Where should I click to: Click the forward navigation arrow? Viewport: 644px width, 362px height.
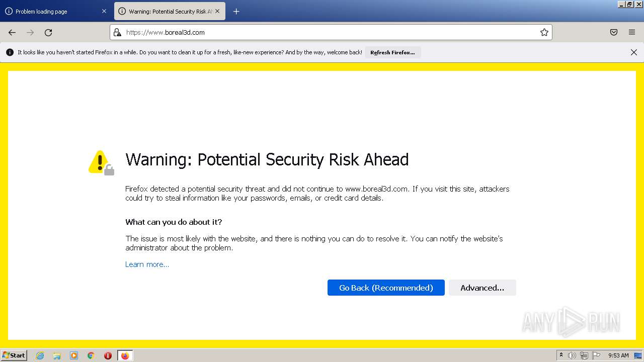(30, 32)
